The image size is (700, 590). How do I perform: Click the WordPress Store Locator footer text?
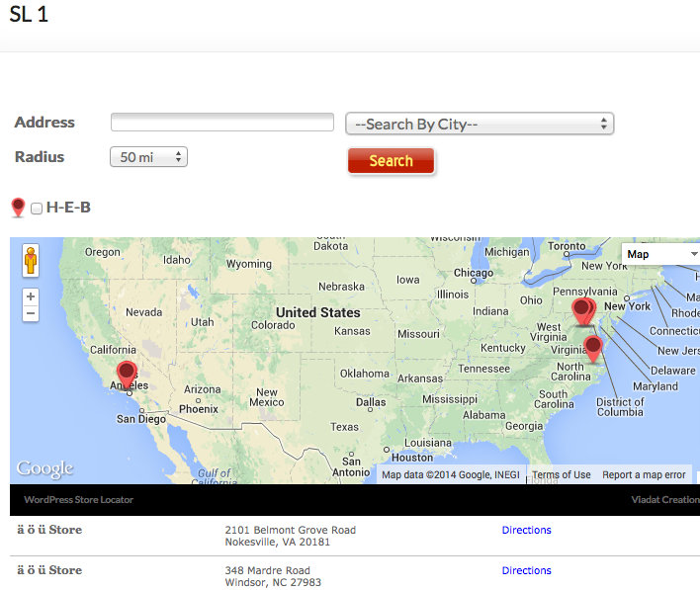tap(78, 500)
